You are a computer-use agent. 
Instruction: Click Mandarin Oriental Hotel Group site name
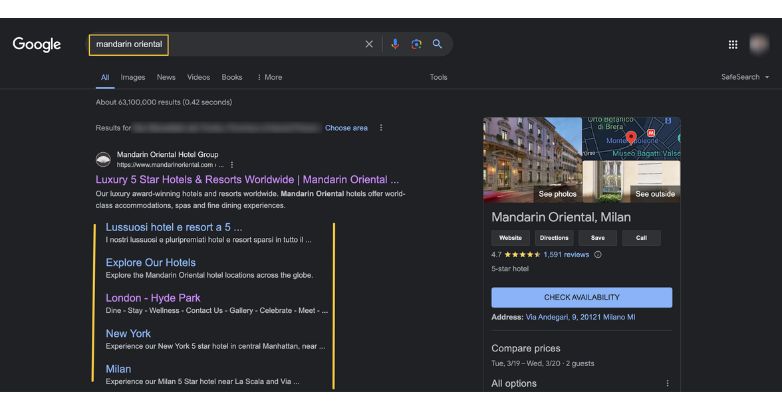168,155
